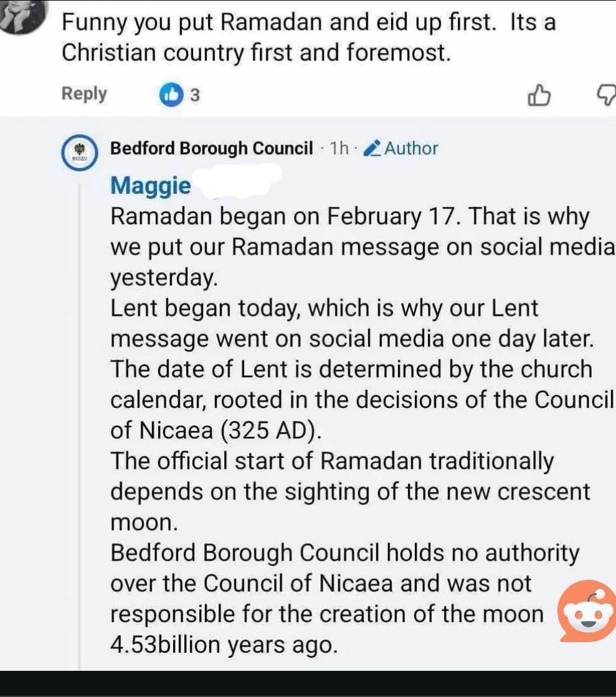This screenshot has width=616, height=697.
Task: Dislike the comment with the thumbs-down icon
Action: point(607,95)
